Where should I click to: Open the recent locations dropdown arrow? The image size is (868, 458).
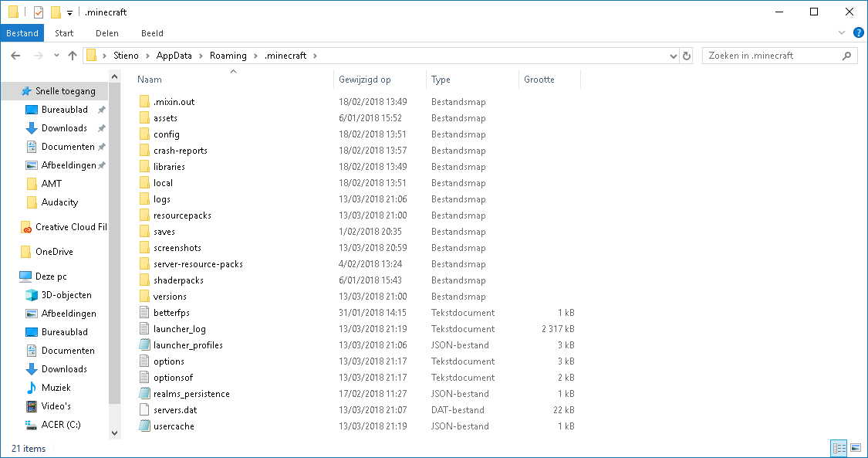[56, 56]
